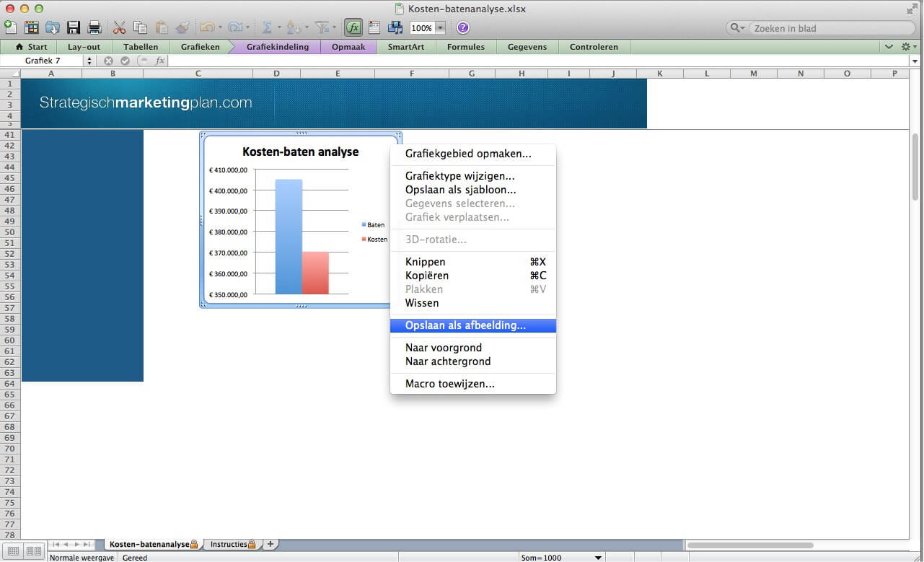
Task: Toggle the formula builder fx toolbar button
Action: point(353,27)
